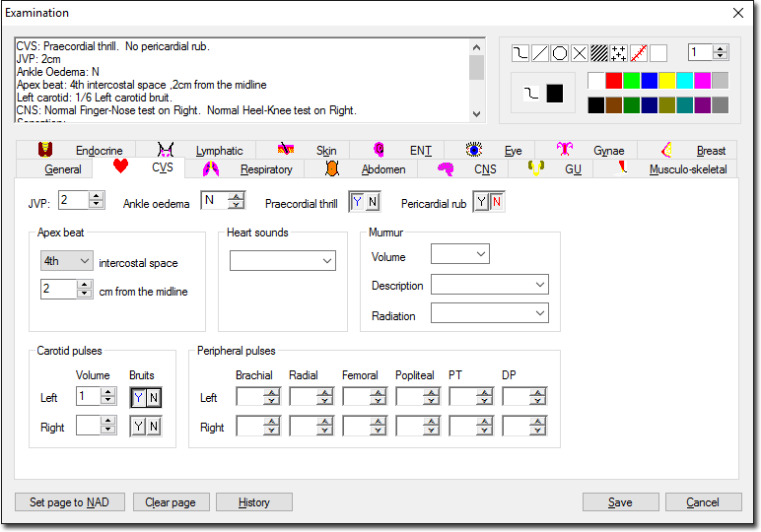Click the Set page to NAD button

pos(69,501)
